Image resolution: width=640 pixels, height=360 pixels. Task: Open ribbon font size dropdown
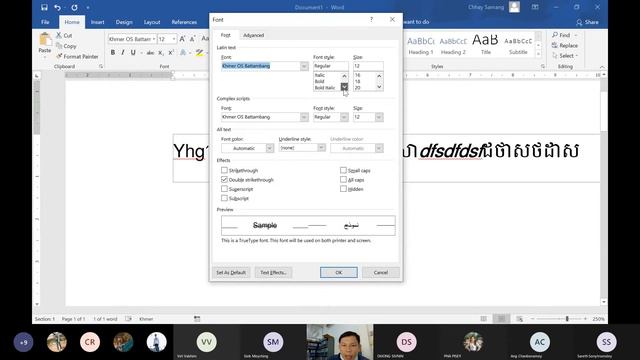174,39
